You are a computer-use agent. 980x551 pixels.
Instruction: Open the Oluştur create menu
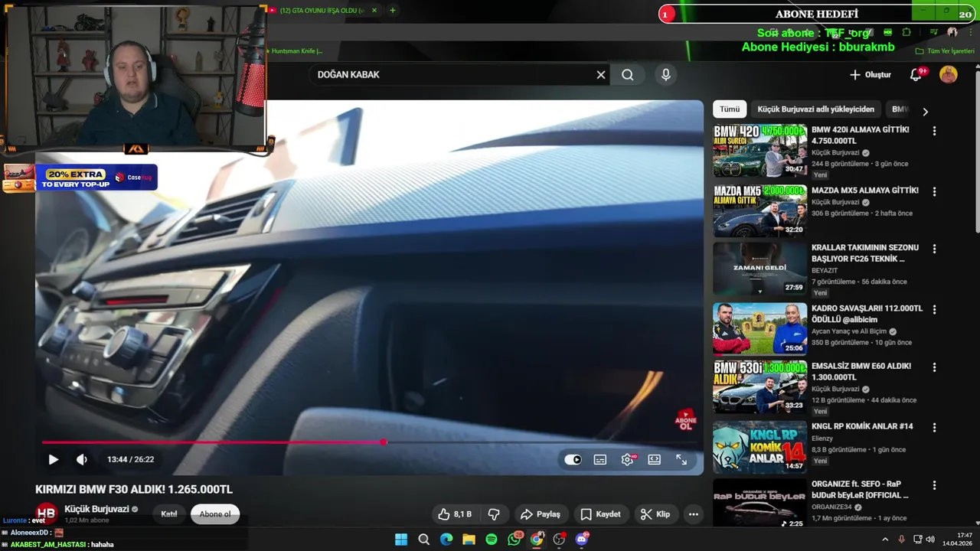click(871, 75)
